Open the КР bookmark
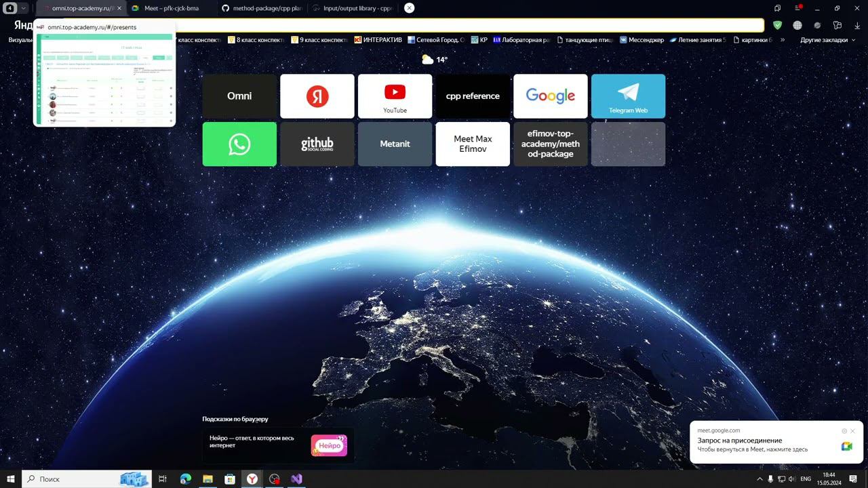Screen dimensions: 868x488 [x=479, y=40]
